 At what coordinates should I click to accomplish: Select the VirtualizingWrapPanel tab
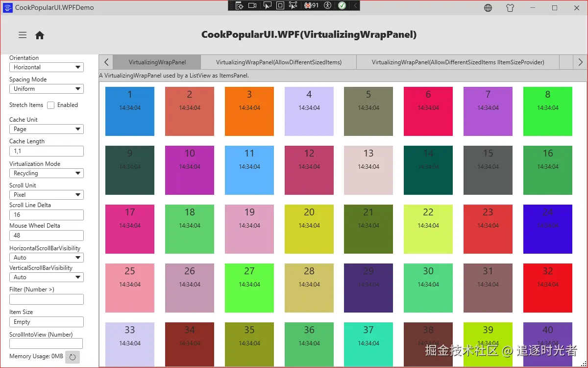(157, 62)
